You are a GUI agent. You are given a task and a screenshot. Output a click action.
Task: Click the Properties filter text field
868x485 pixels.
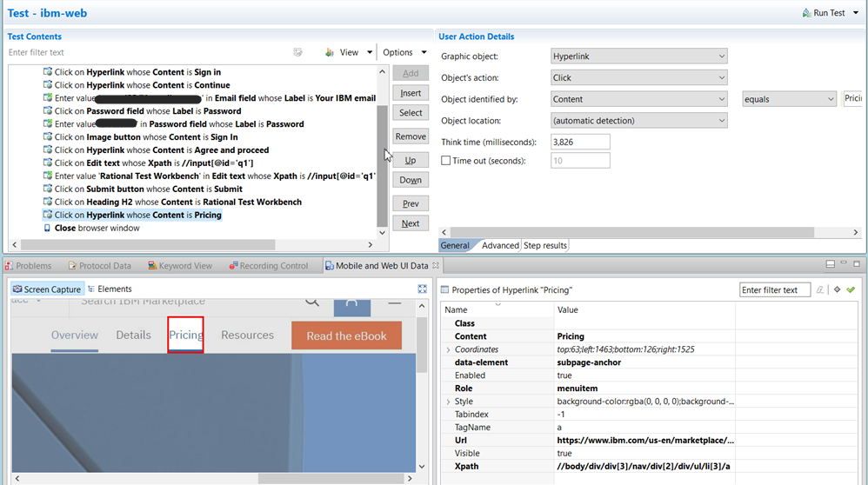click(775, 289)
